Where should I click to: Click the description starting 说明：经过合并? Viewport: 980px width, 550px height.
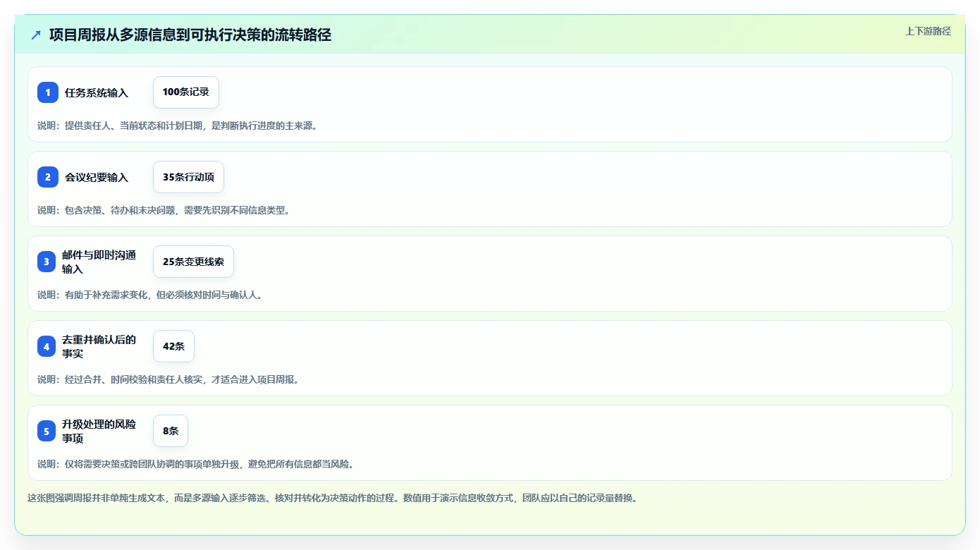[169, 379]
